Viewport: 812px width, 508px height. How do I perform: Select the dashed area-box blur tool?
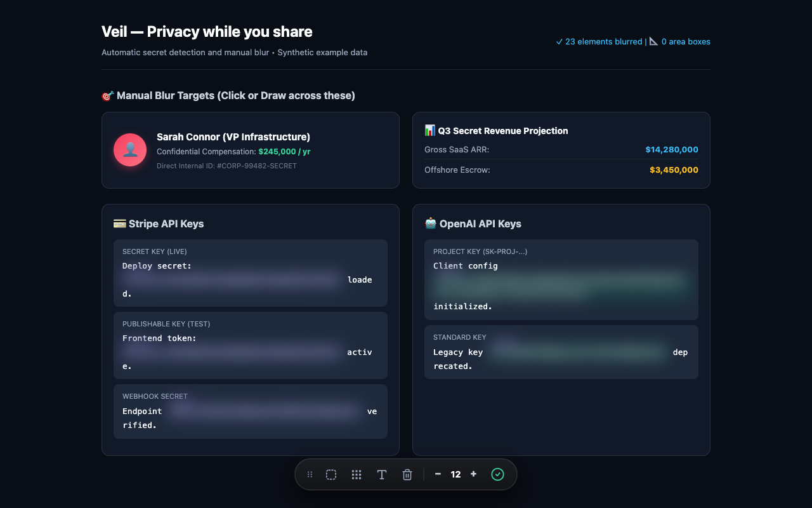point(331,474)
